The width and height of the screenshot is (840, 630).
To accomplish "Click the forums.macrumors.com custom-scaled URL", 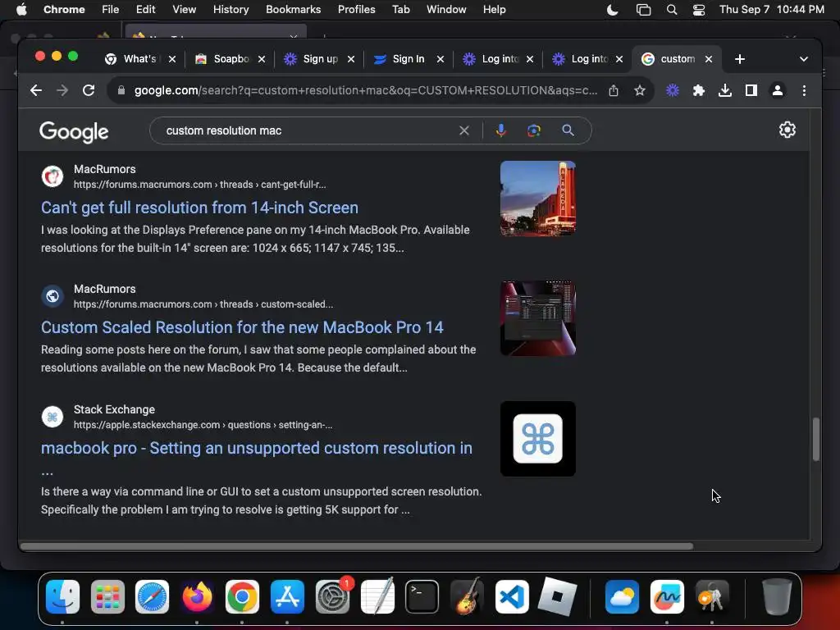I will coord(203,304).
